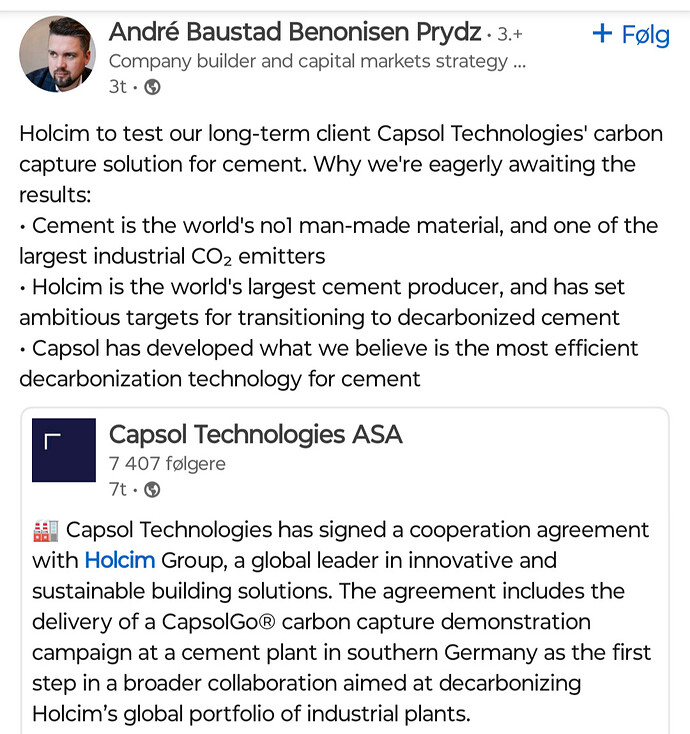The image size is (690, 734).
Task: Open the Capsol Technologies ASA logo
Action: 64,450
